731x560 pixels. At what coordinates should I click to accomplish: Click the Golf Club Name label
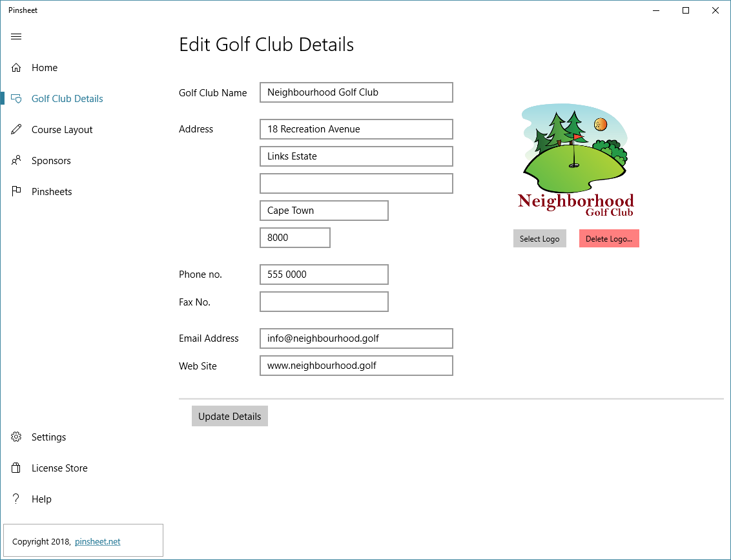(213, 93)
